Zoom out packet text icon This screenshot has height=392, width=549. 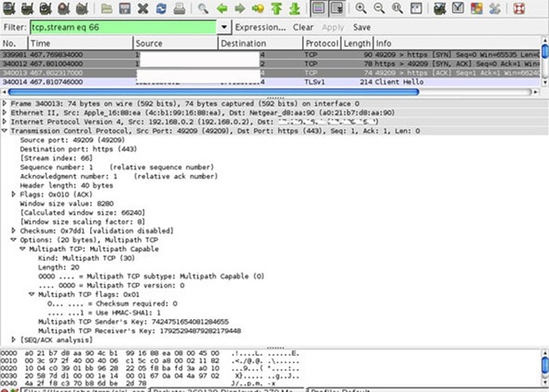tap(379, 8)
